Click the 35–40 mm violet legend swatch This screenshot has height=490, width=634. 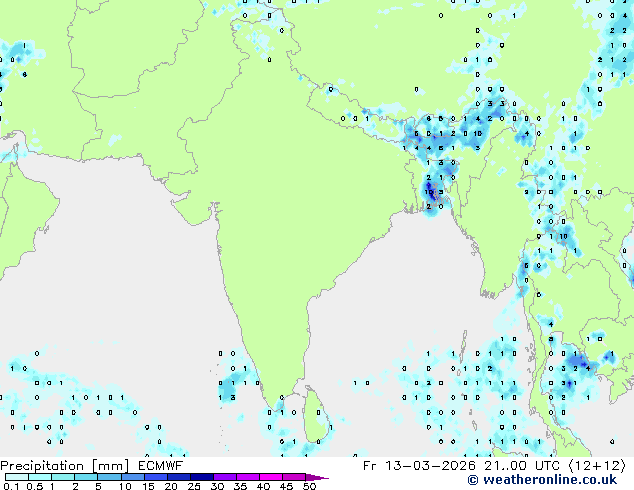point(247,477)
